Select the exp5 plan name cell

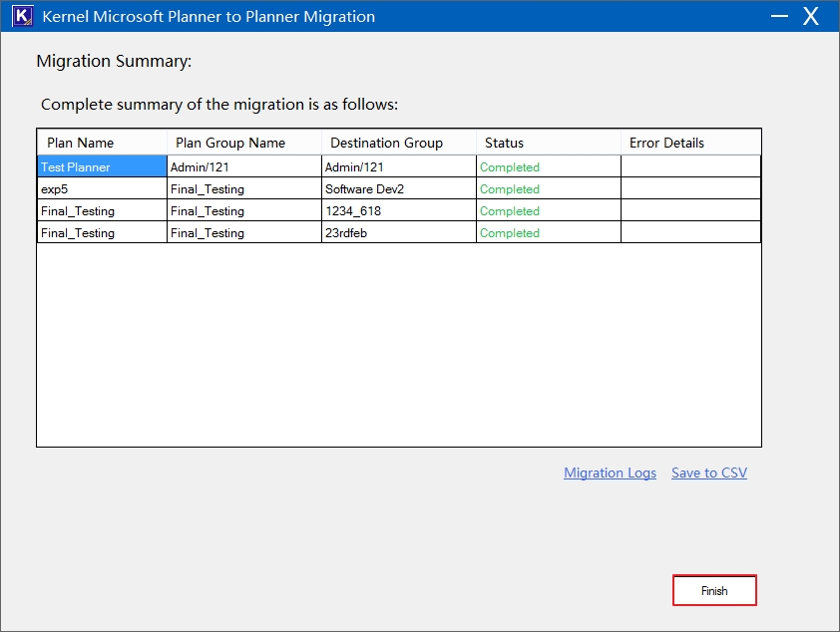coord(102,188)
